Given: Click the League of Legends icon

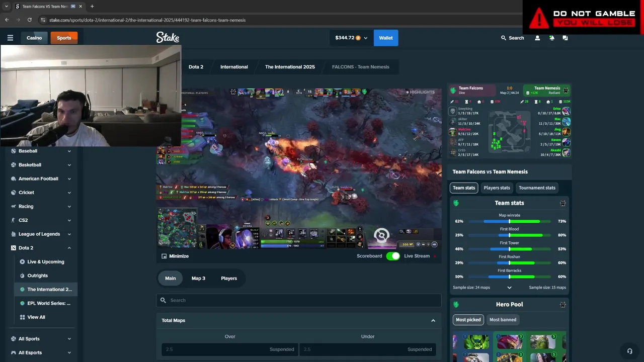Looking at the screenshot, I should 14,234.
